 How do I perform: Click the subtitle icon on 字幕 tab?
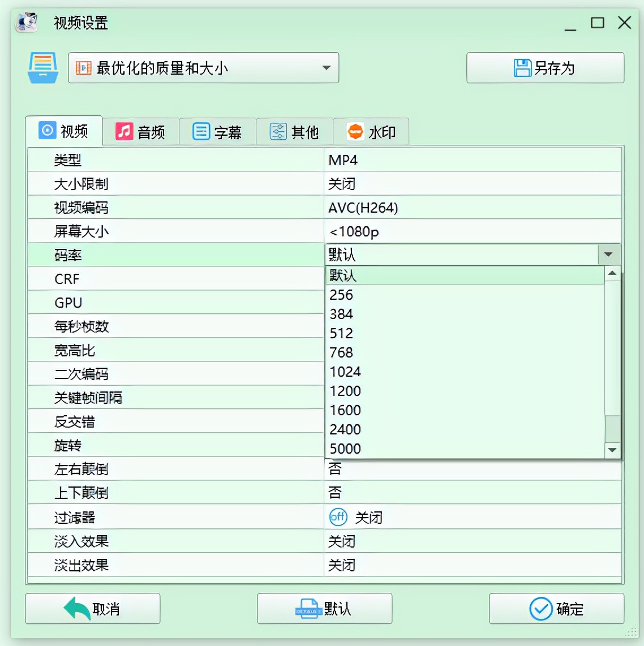[x=202, y=131]
